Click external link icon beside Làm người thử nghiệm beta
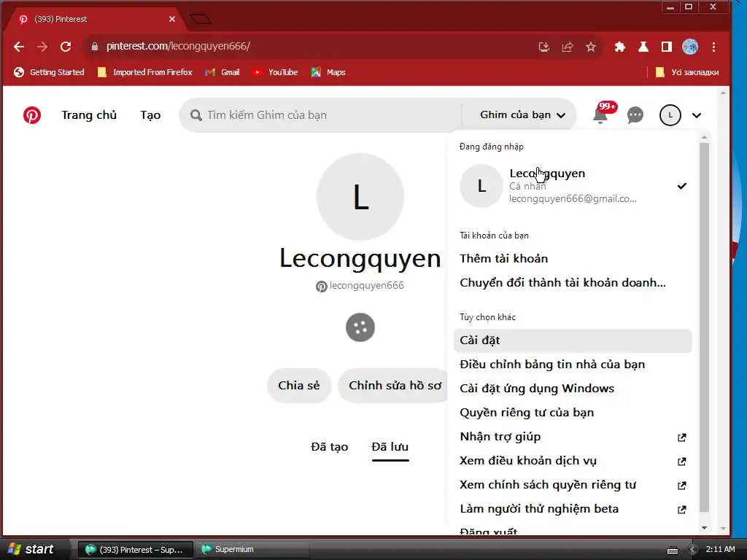The image size is (747, 560). tap(682, 510)
